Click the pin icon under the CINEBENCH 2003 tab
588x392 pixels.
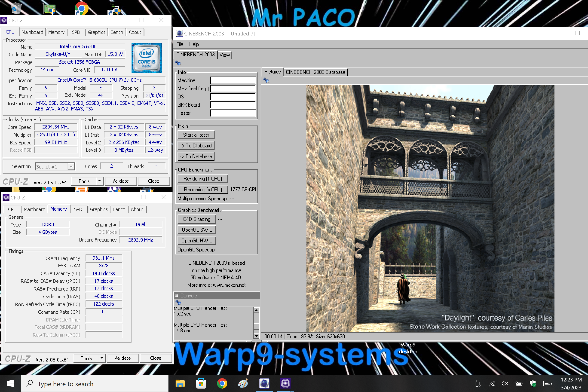(x=178, y=63)
